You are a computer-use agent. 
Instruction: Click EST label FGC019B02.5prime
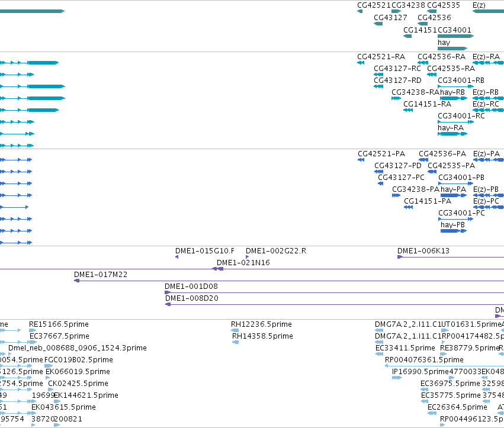coord(78,360)
